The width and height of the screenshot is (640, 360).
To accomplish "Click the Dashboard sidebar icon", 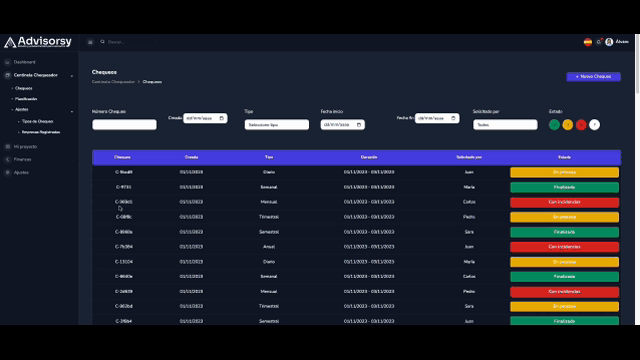I will (7, 62).
